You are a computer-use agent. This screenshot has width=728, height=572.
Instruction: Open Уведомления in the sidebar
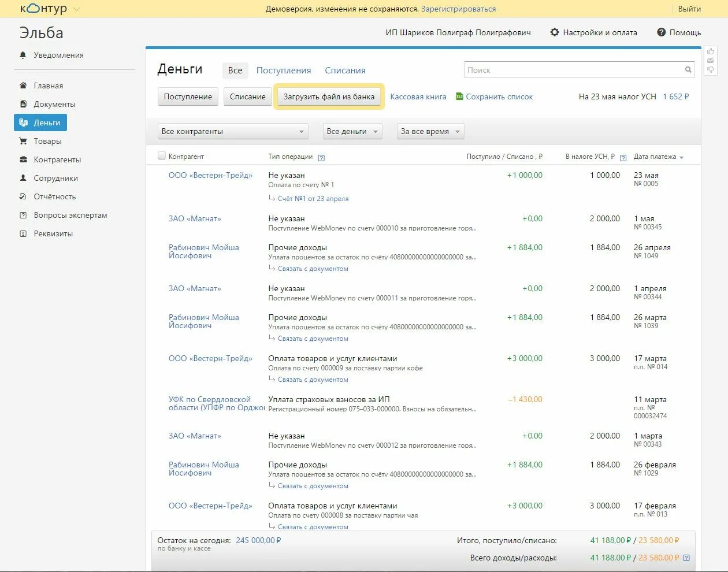[58, 55]
